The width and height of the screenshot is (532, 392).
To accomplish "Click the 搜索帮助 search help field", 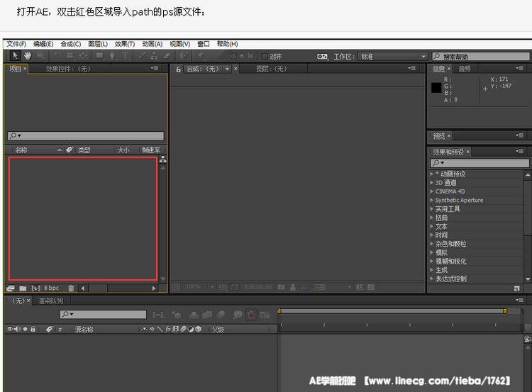I will tap(480, 57).
